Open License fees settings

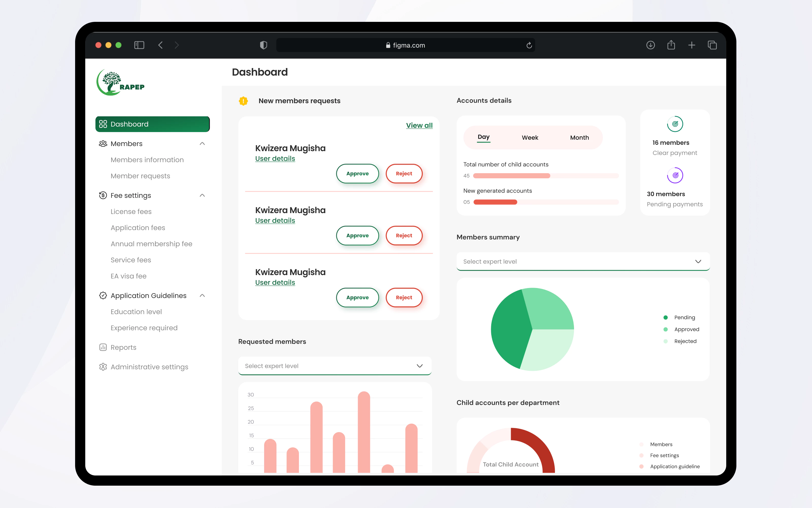131,211
